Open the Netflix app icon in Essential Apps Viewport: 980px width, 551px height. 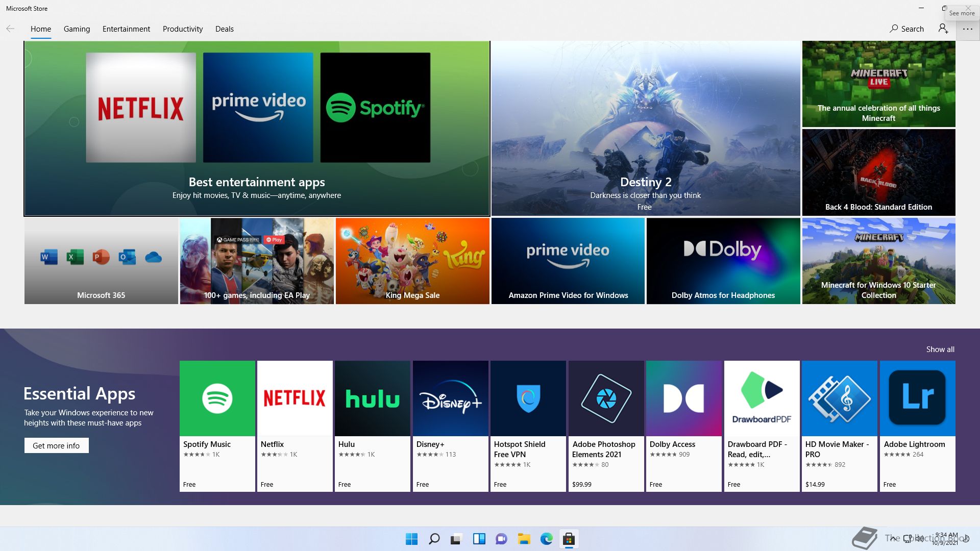[295, 398]
